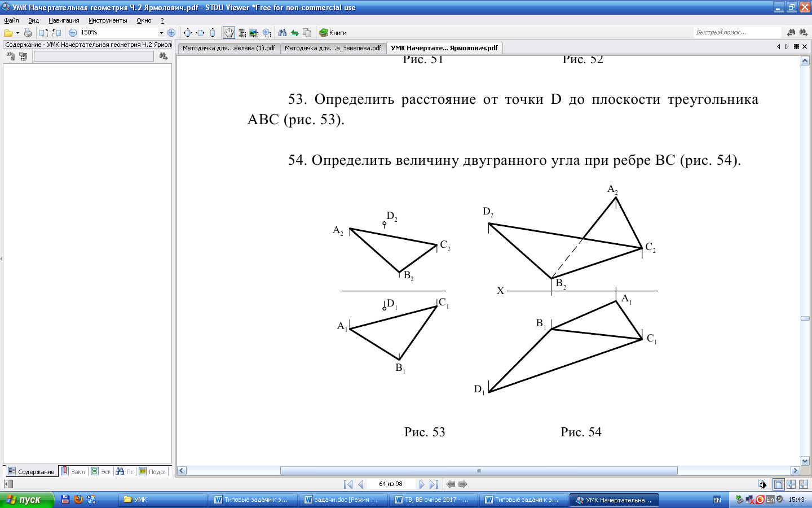Open the Файл menu
Viewport: 812px width, 508px height.
11,20
